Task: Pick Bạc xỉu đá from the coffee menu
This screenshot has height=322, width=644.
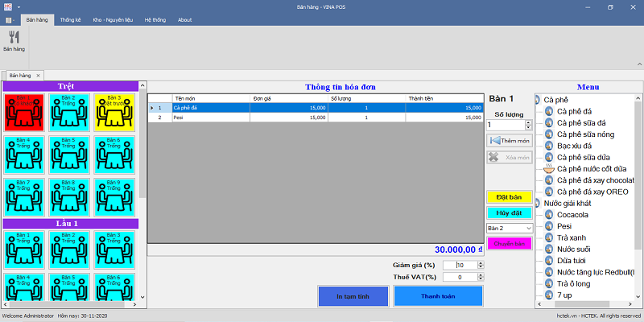Action: [574, 146]
